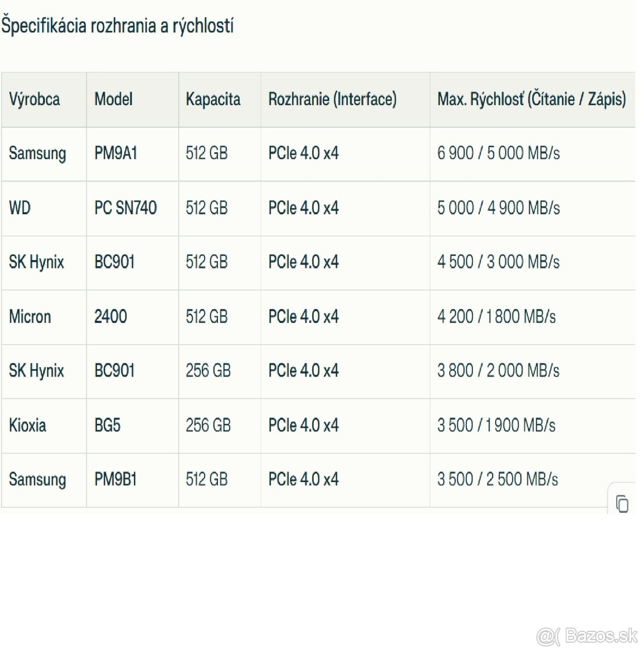Click the Kioxia manufacturer cell
Screen dimensions: 644x652
(x=28, y=425)
